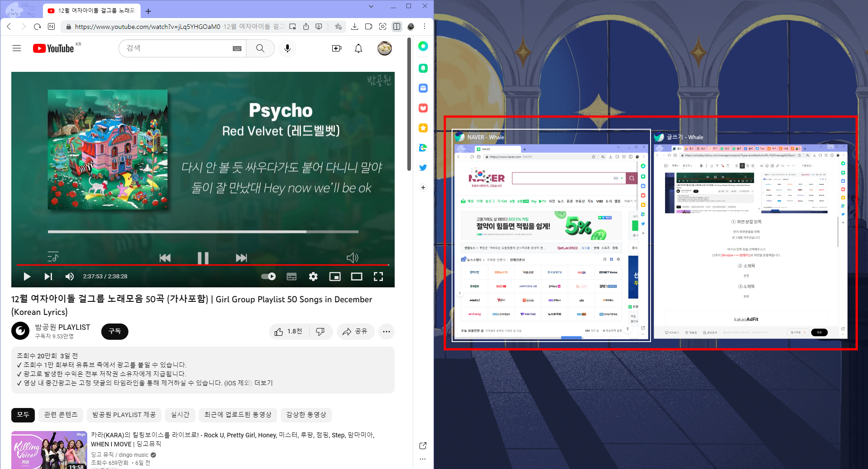Toggle theater mode
The width and height of the screenshot is (868, 469).
pos(357,277)
